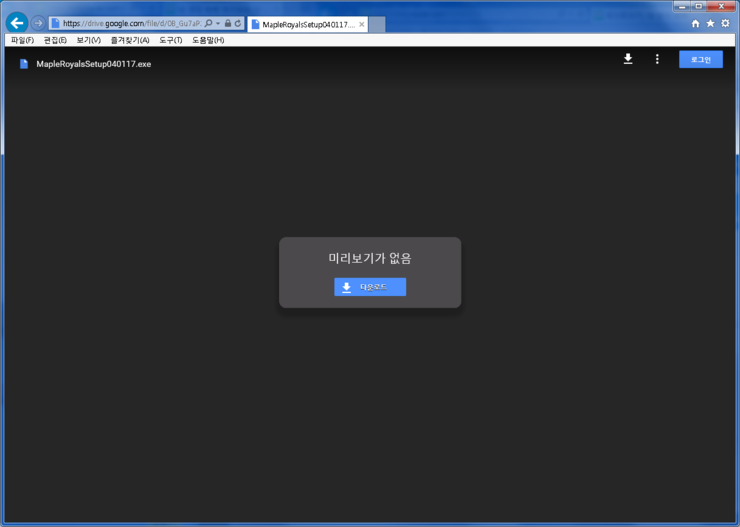Open the 도구(T) menu
The height and width of the screenshot is (527, 740).
point(170,40)
